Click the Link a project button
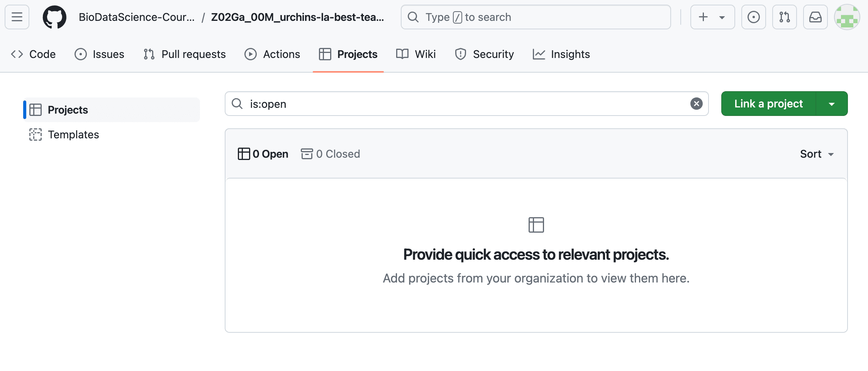The image size is (868, 371). [768, 104]
